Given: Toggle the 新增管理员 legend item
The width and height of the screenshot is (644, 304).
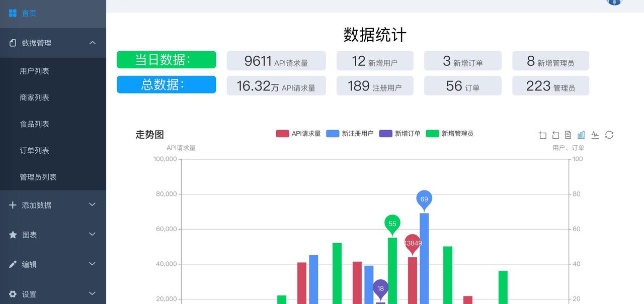Looking at the screenshot, I should pyautogui.click(x=450, y=133).
